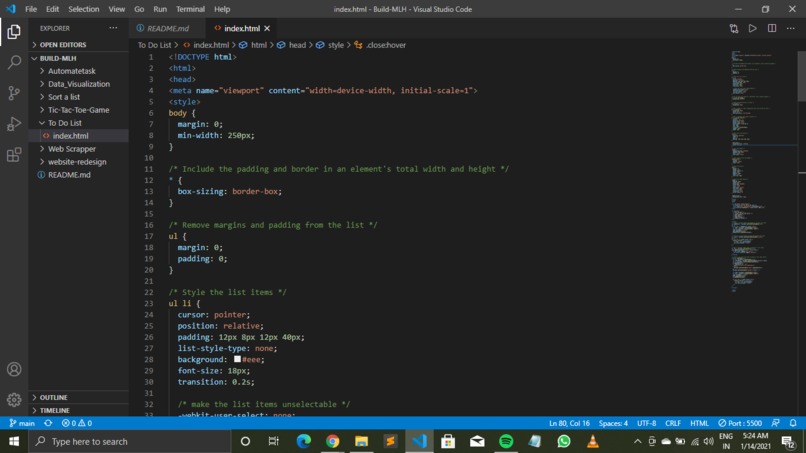Open color picker swatch for #eee

point(237,359)
